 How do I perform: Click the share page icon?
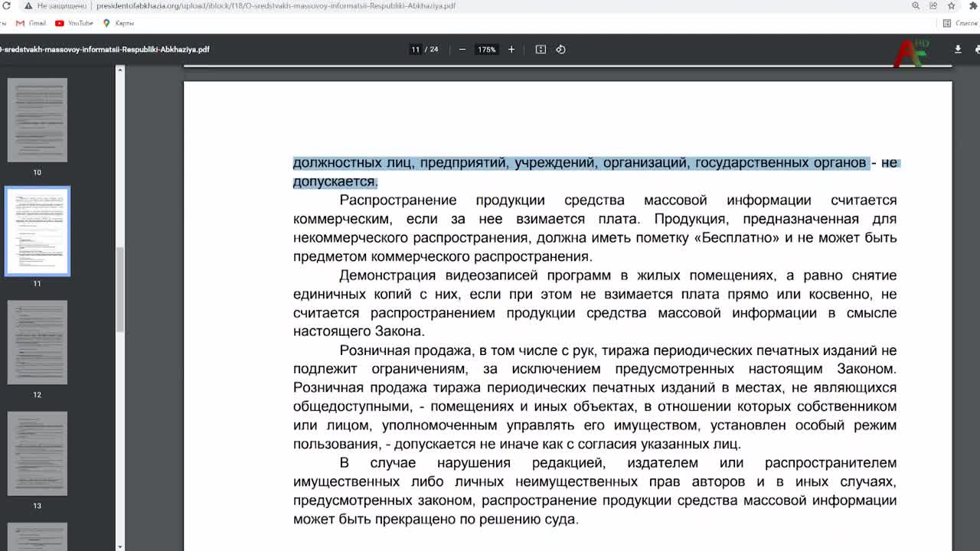click(933, 5)
